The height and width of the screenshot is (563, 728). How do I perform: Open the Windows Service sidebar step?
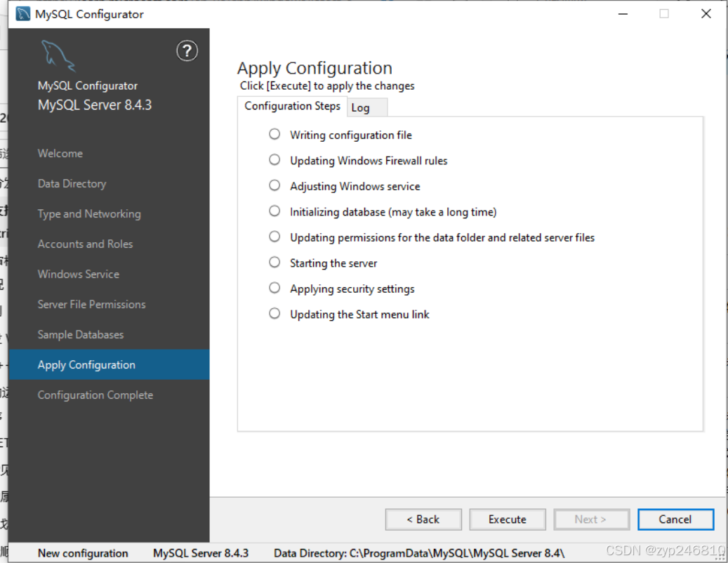click(79, 274)
